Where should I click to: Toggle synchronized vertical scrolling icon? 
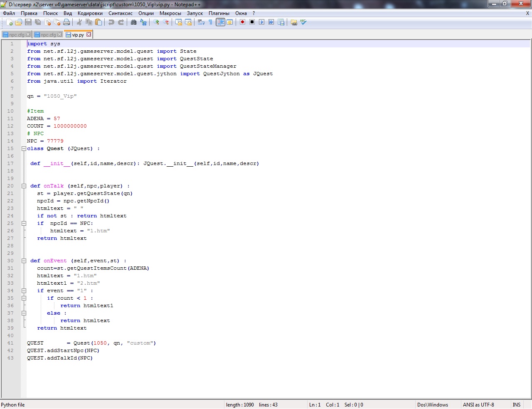pos(179,22)
